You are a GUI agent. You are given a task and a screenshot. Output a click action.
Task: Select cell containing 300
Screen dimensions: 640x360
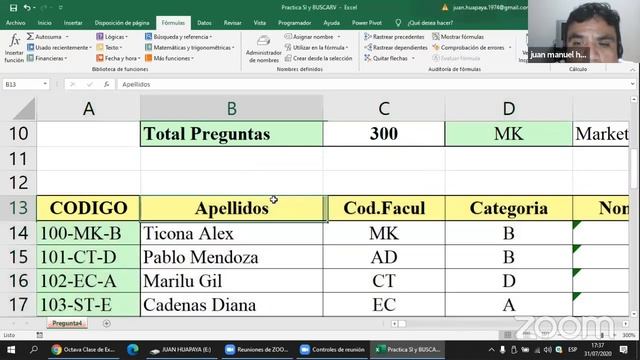pyautogui.click(x=384, y=134)
